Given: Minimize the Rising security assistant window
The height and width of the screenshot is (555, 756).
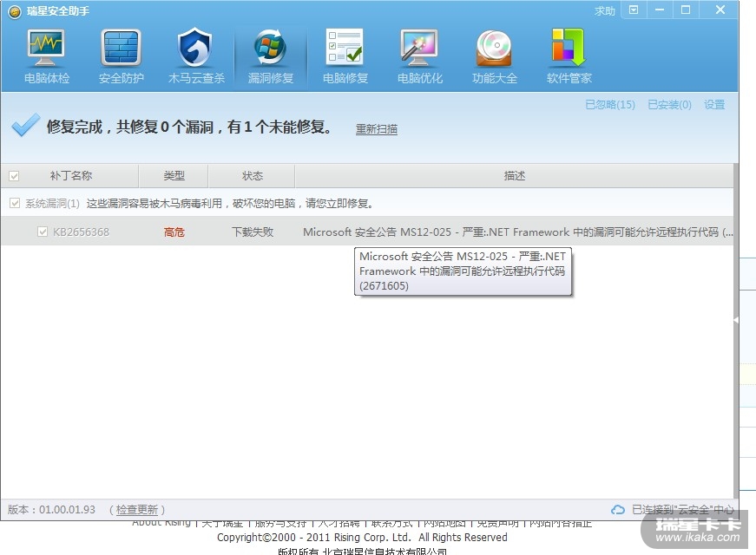Looking at the screenshot, I should (660, 10).
